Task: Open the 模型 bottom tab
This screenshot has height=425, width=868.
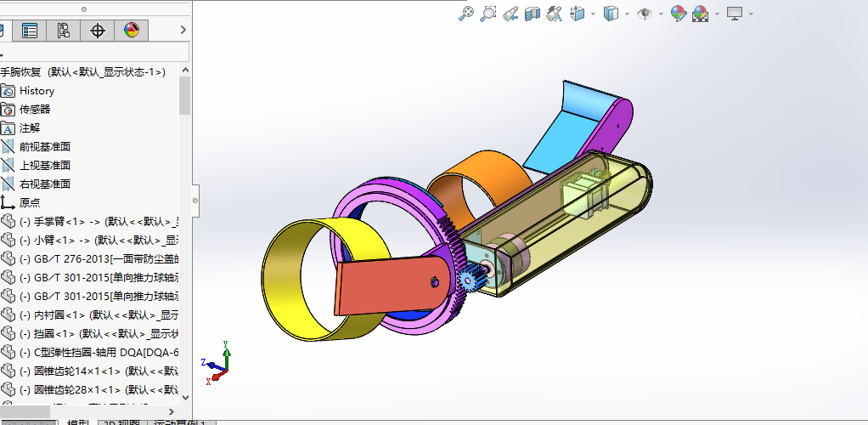Action: click(x=77, y=422)
